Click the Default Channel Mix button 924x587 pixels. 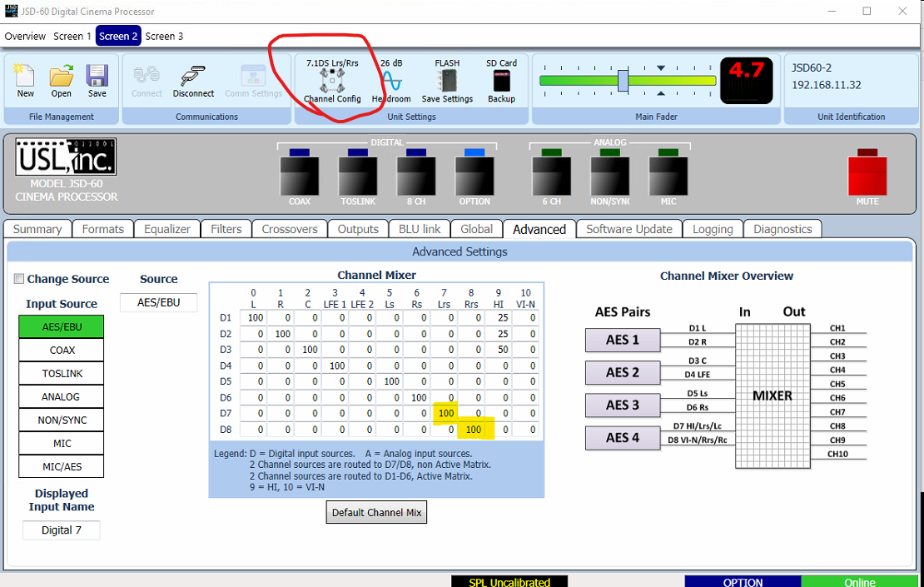tap(376, 512)
